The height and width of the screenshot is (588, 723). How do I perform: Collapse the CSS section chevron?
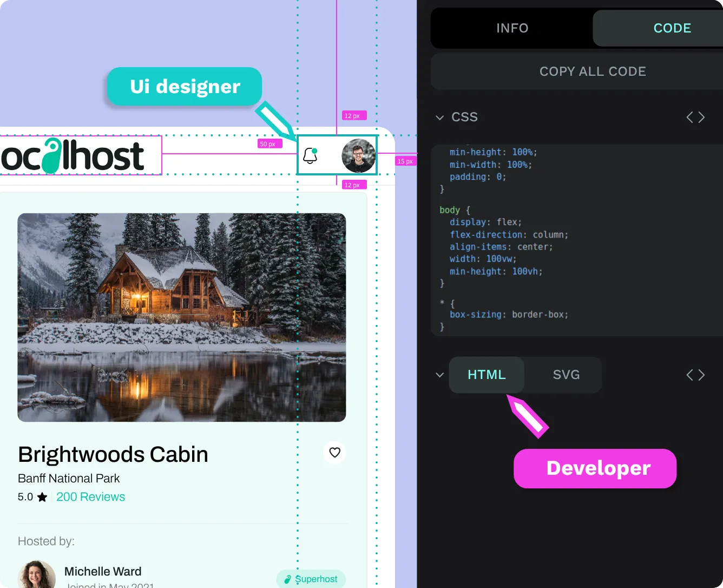pyautogui.click(x=439, y=117)
